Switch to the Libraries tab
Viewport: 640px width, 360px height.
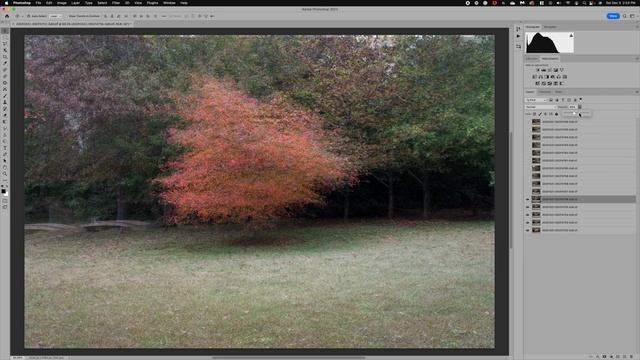coord(531,59)
